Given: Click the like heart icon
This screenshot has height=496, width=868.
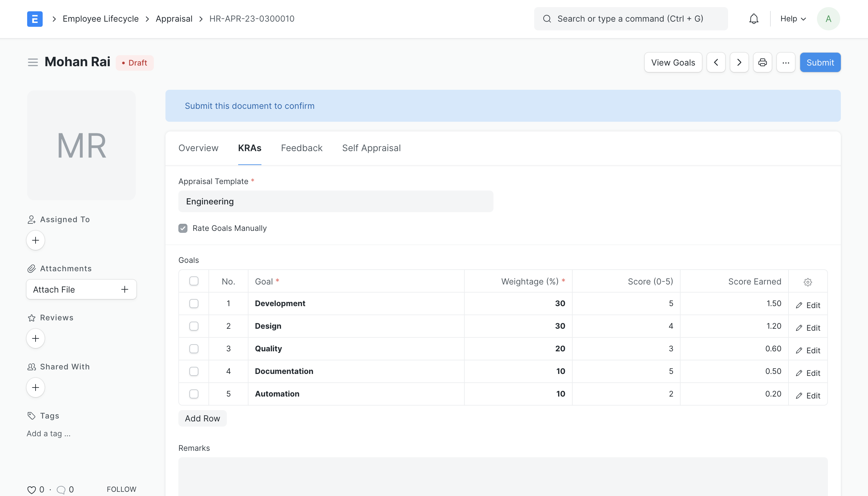Looking at the screenshot, I should pyautogui.click(x=31, y=490).
